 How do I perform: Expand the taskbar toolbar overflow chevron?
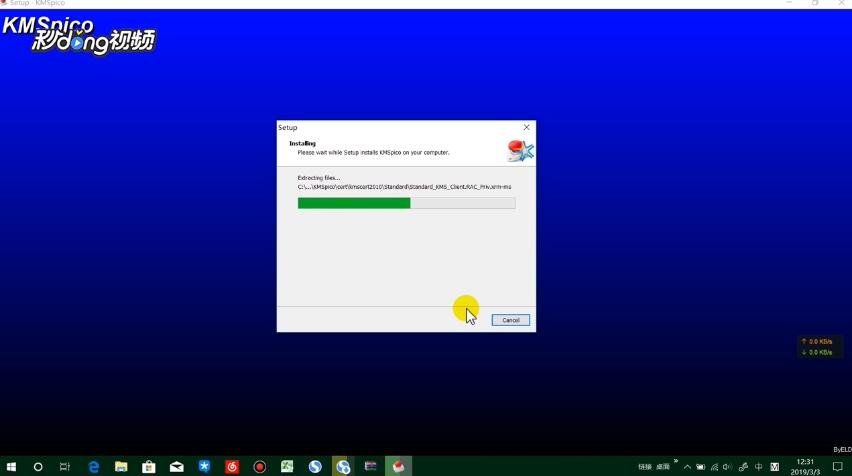(x=676, y=463)
